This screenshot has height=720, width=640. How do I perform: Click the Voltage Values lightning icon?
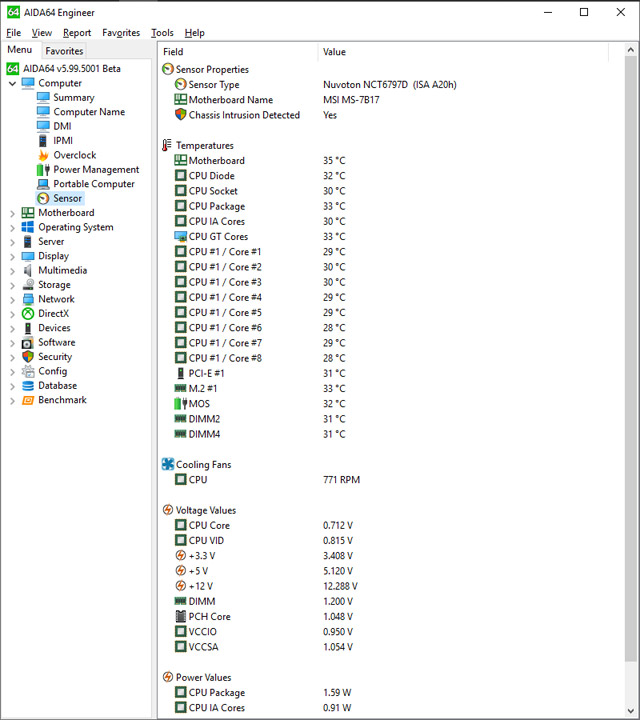pos(168,510)
